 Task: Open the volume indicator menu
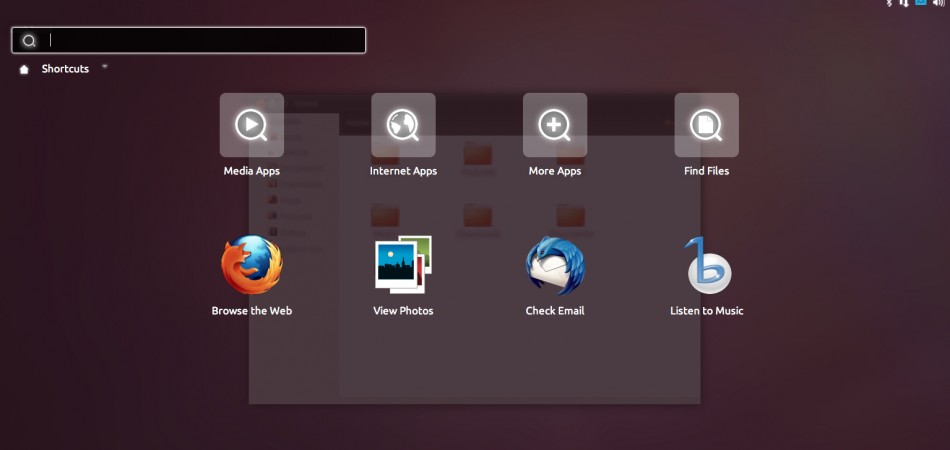[940, 4]
